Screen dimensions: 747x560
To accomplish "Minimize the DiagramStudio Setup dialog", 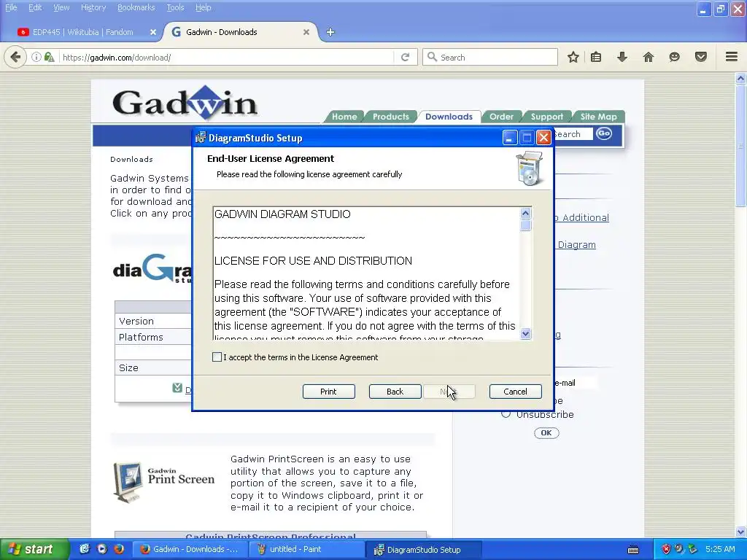I will 509,138.
